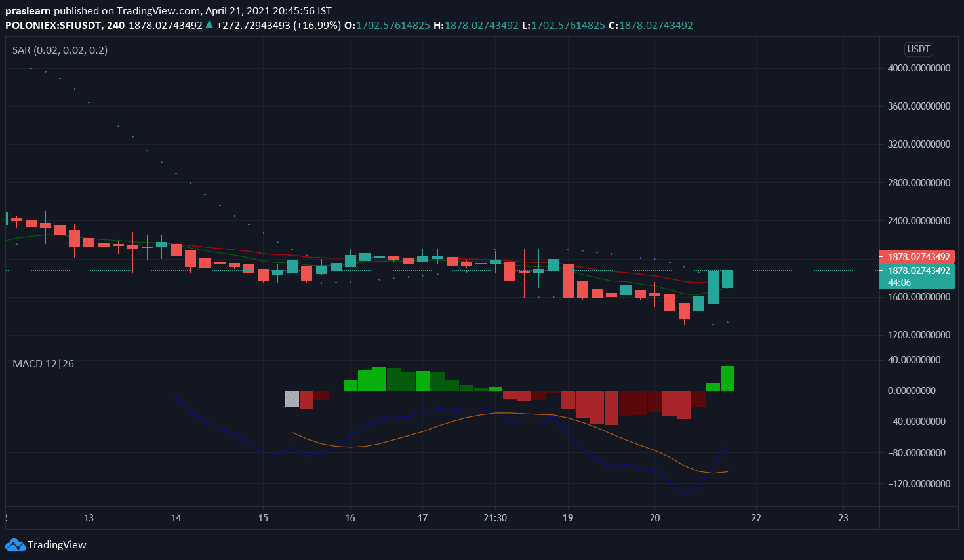The height and width of the screenshot is (560, 964).
Task: Click the red 1878.02743492 price label
Action: 917,257
